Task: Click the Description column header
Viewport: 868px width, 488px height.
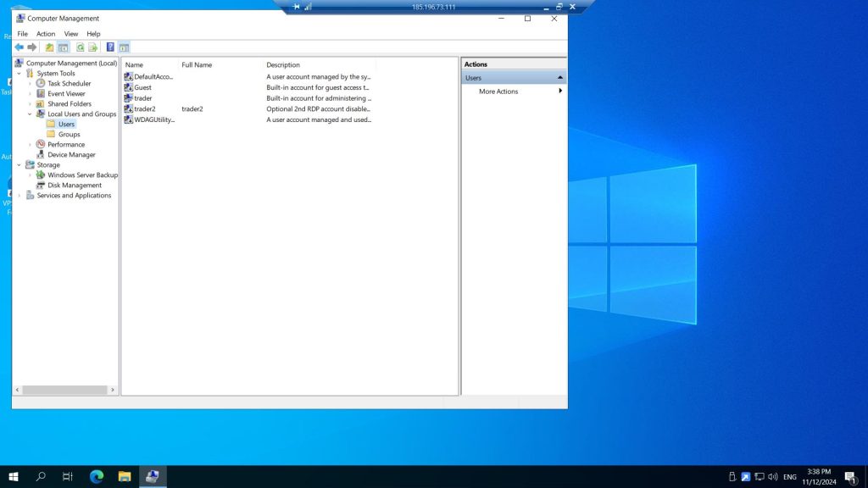Action: [x=283, y=65]
